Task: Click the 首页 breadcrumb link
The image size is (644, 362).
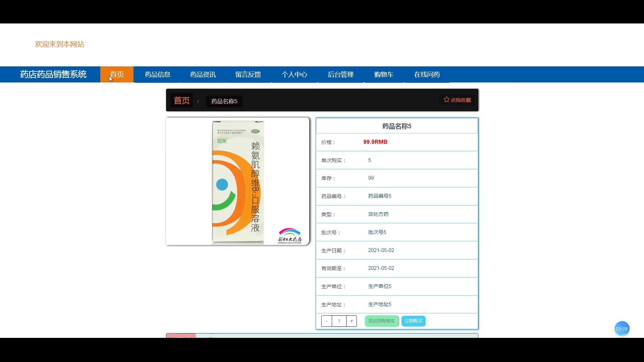Action: pyautogui.click(x=182, y=101)
